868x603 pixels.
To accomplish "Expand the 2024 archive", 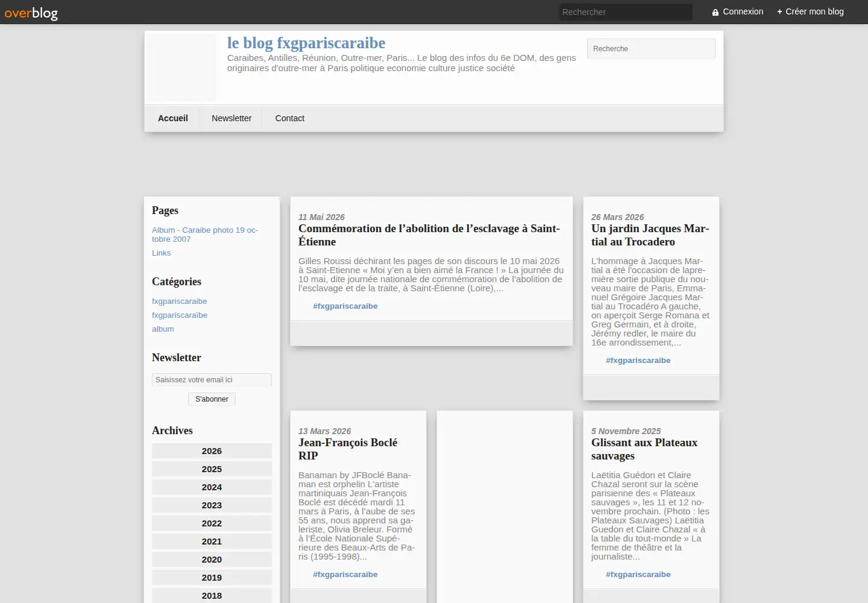I will [x=212, y=487].
